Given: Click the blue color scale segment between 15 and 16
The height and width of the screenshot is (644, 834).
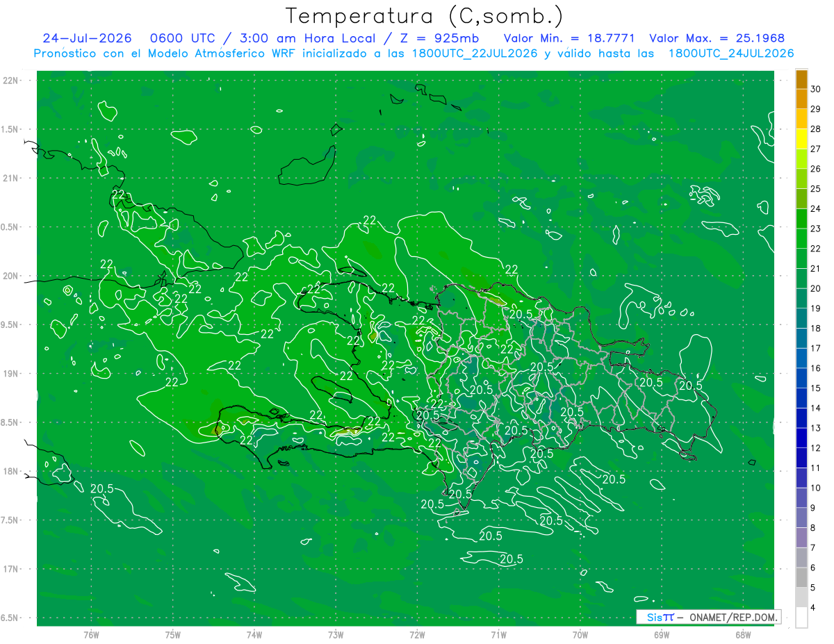Looking at the screenshot, I should click(801, 379).
